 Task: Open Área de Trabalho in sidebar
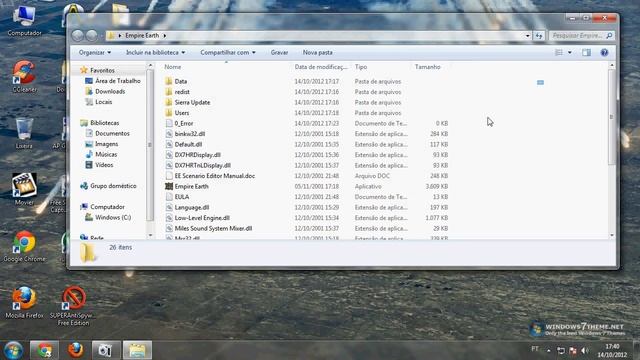tap(118, 81)
